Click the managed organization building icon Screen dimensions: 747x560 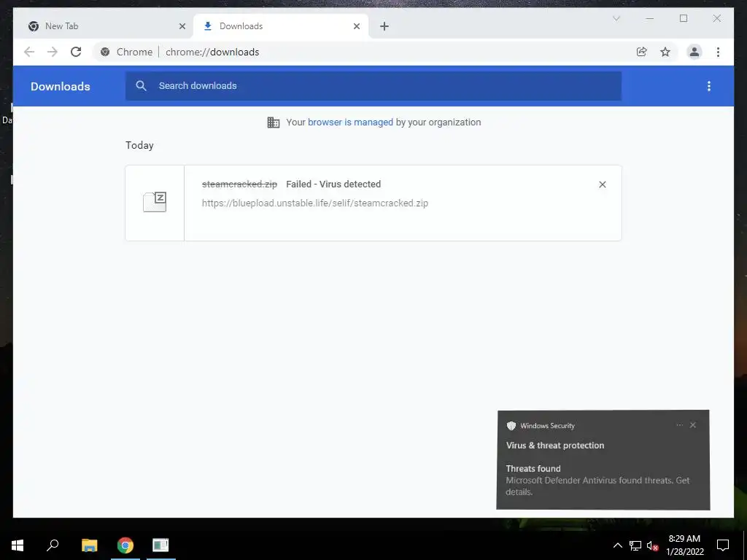point(274,122)
